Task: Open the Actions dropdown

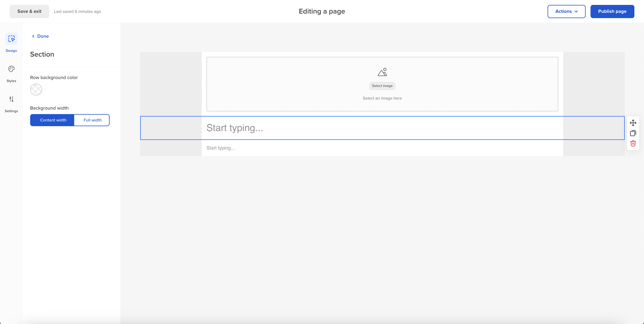Action: click(x=566, y=12)
